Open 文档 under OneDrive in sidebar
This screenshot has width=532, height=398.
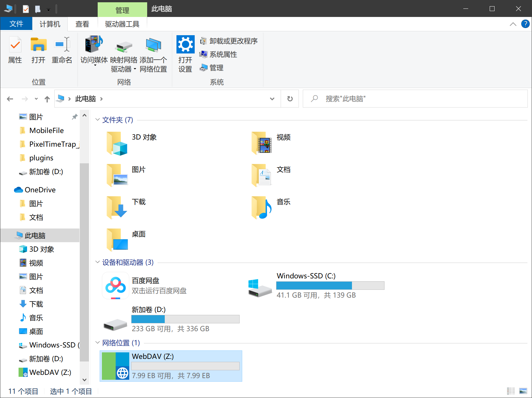[x=36, y=217]
